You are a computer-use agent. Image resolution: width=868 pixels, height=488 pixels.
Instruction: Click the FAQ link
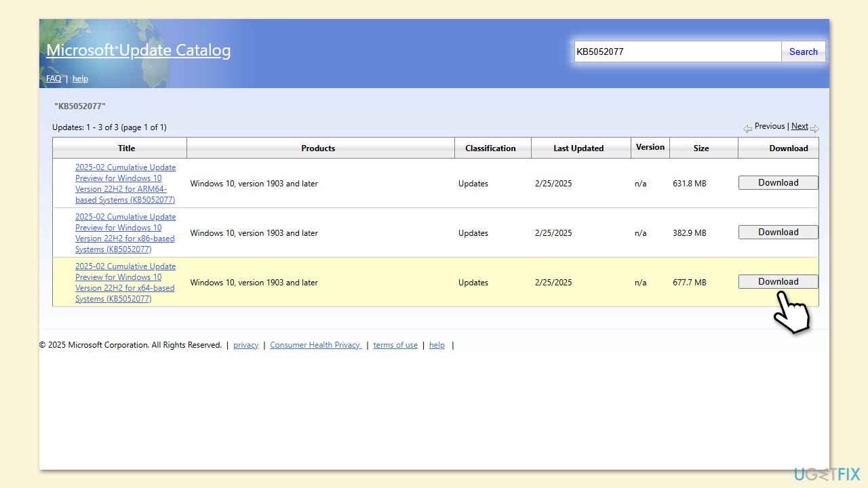[x=54, y=79]
